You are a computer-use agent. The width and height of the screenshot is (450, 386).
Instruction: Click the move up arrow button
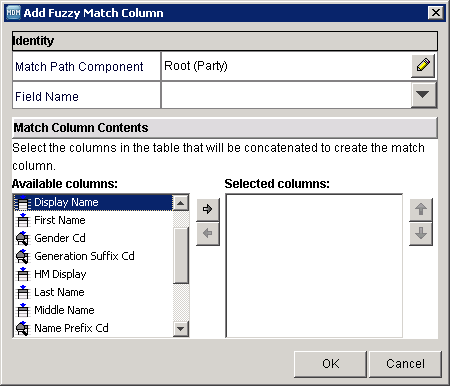[421, 209]
